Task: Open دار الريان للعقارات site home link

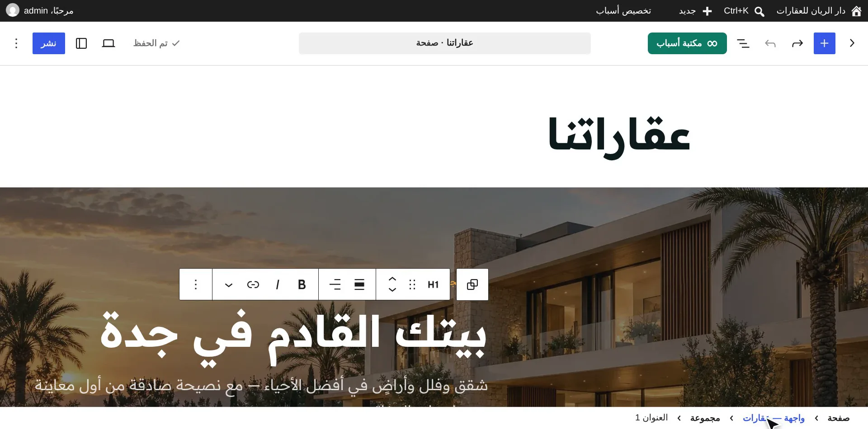Action: click(x=818, y=11)
